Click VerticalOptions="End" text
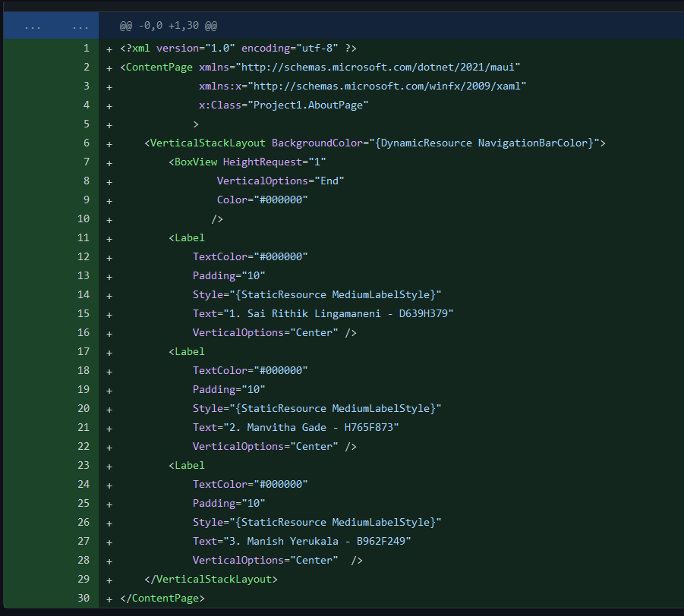 point(280,181)
